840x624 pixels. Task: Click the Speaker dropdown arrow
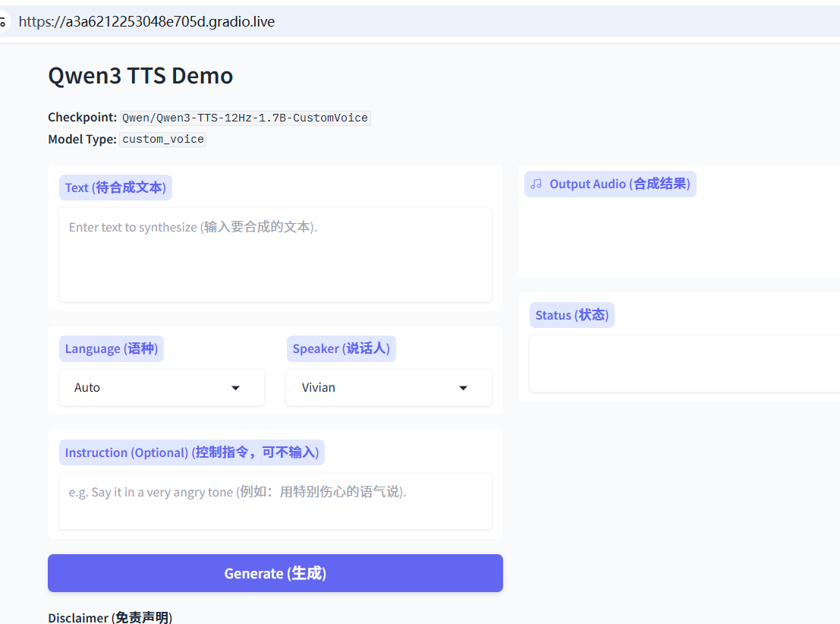[x=463, y=388]
